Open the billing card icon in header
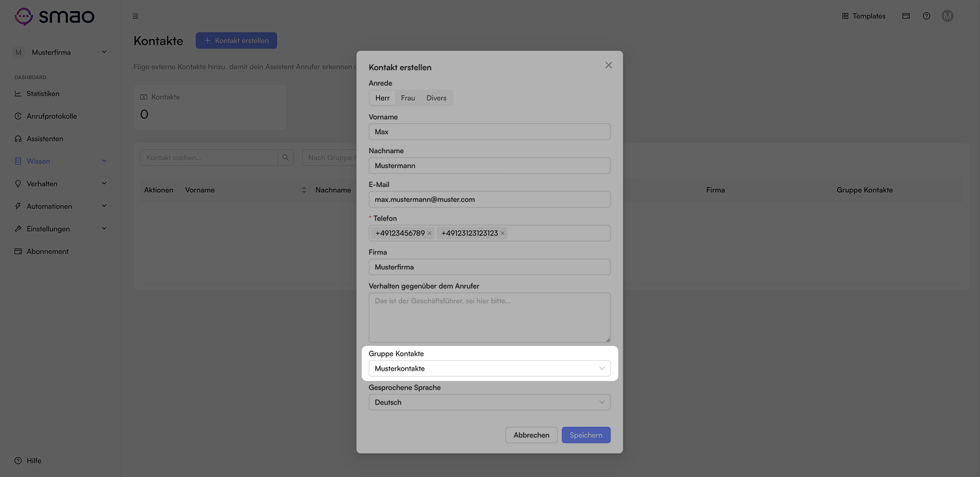The width and height of the screenshot is (980, 477). 906,16
